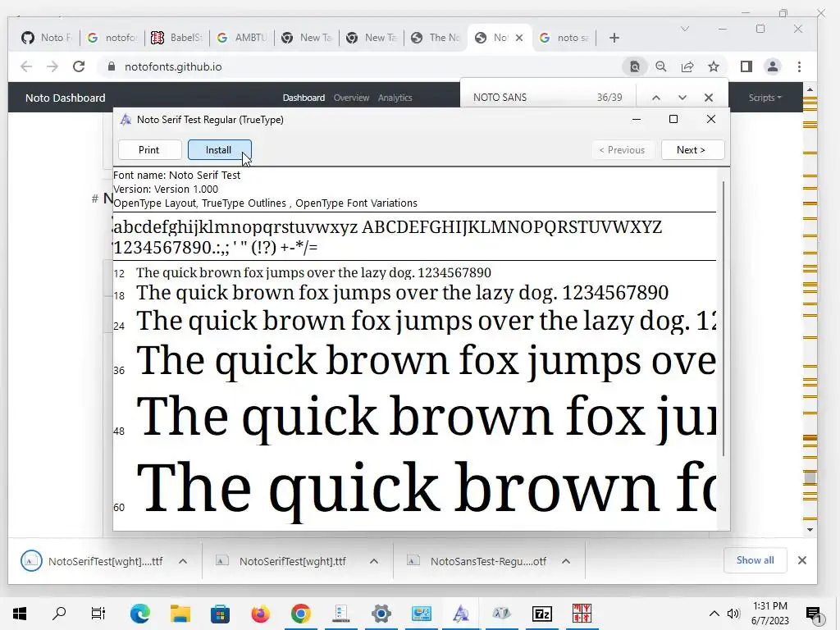Go to previous find match

[656, 98]
